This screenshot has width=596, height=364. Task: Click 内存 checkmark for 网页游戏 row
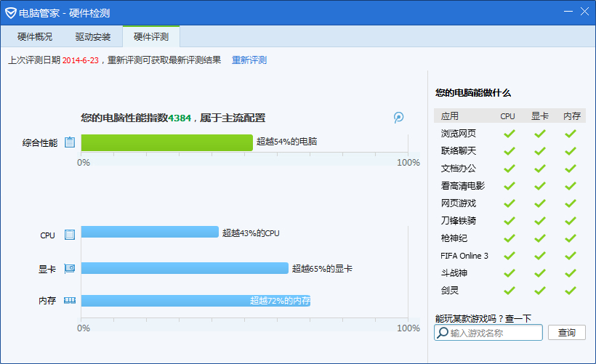point(570,203)
